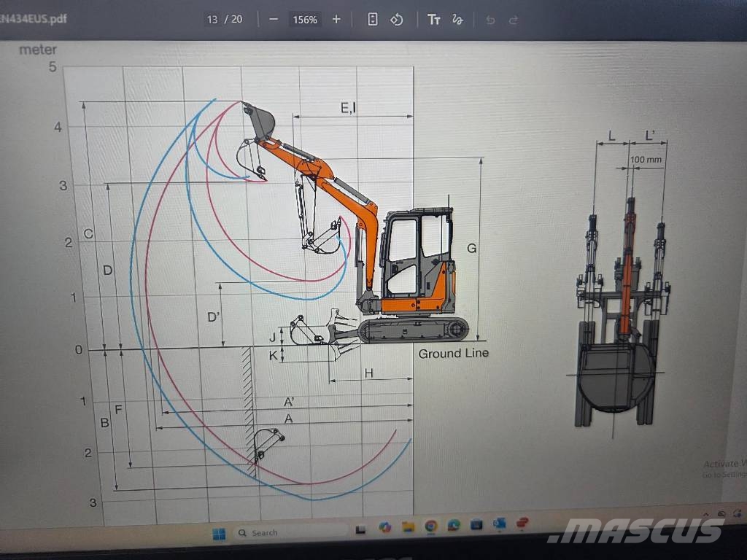The height and width of the screenshot is (560, 747).
Task: Select the add text tool
Action: (x=433, y=20)
